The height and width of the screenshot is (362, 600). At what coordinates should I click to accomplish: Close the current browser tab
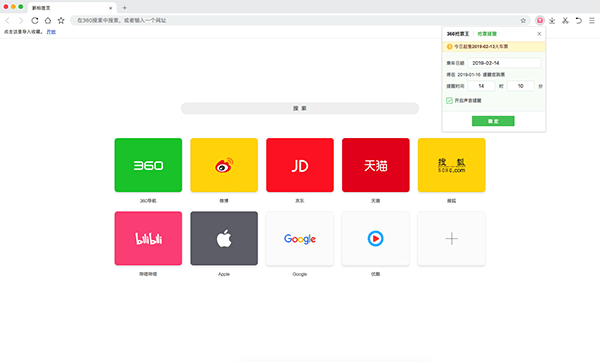pyautogui.click(x=111, y=8)
